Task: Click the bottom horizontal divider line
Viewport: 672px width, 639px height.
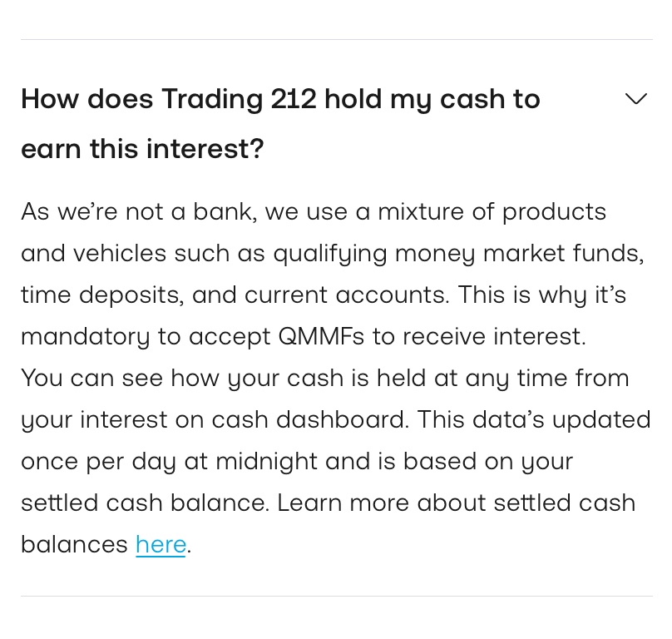Action: click(337, 596)
